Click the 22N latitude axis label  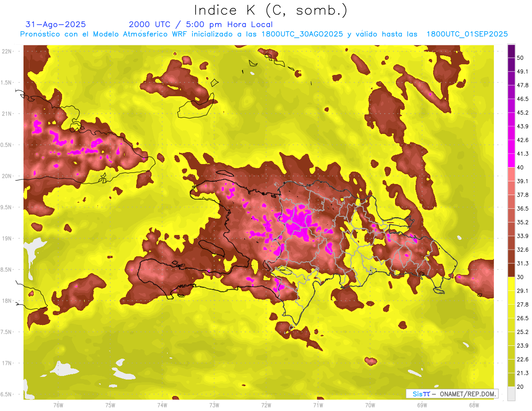point(8,51)
